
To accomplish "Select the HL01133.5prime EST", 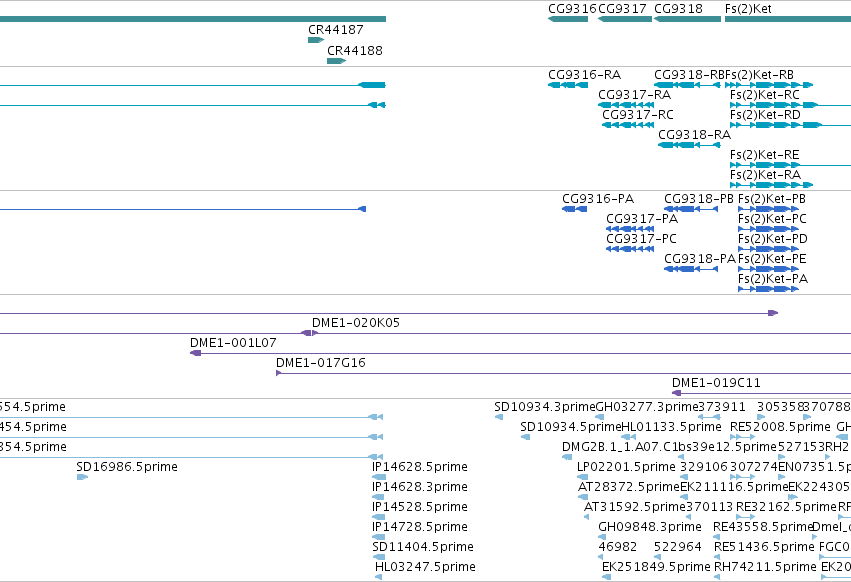I will (628, 437).
